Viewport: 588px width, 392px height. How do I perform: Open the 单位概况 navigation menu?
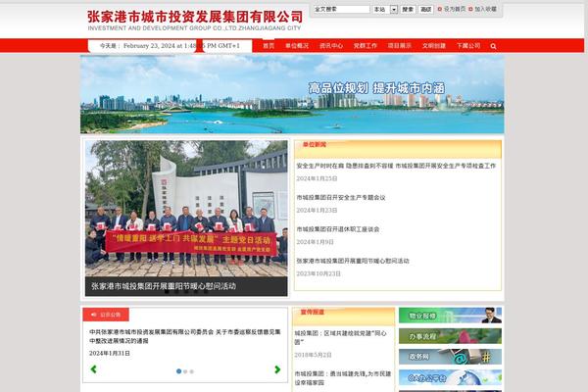[297, 46]
